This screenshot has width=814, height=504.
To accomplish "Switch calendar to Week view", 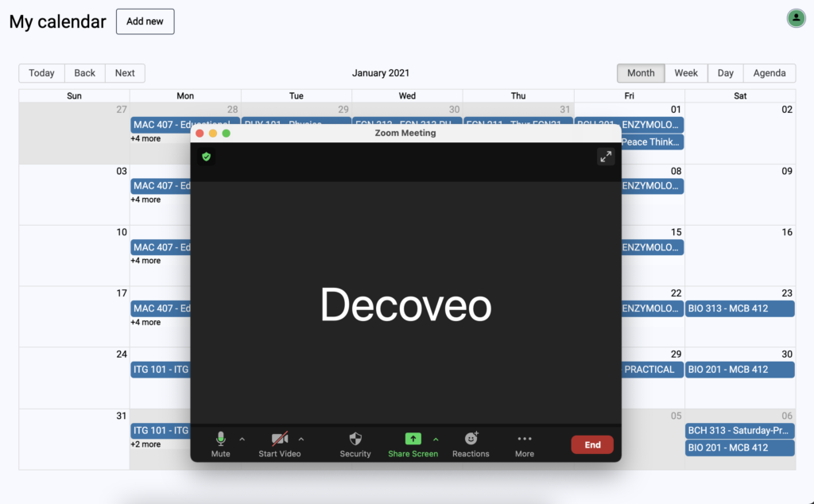I will (x=686, y=73).
